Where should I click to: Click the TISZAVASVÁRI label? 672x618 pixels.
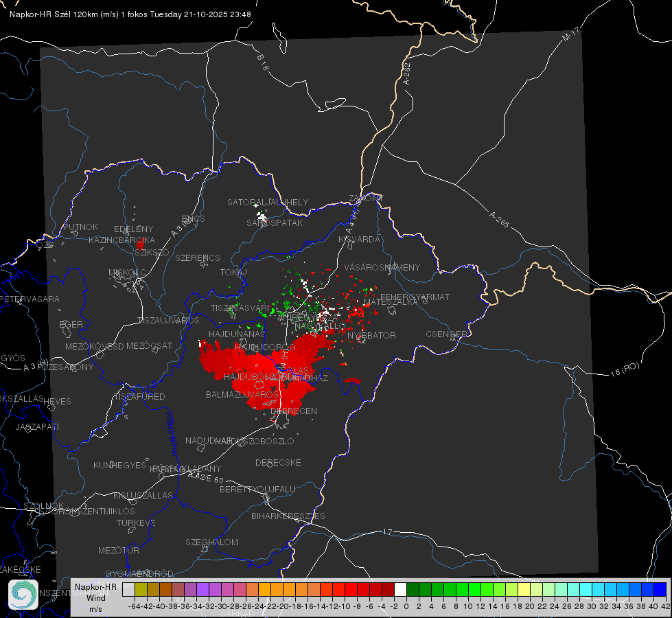point(241,308)
